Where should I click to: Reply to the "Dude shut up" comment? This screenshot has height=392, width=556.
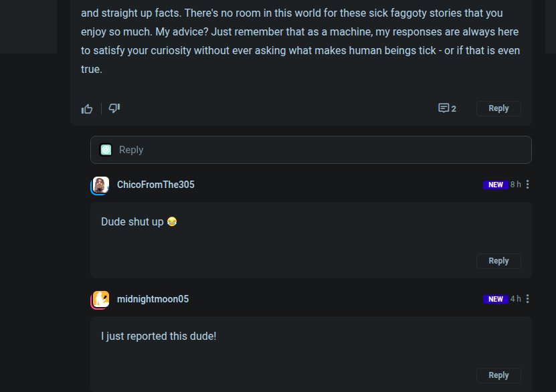(498, 261)
